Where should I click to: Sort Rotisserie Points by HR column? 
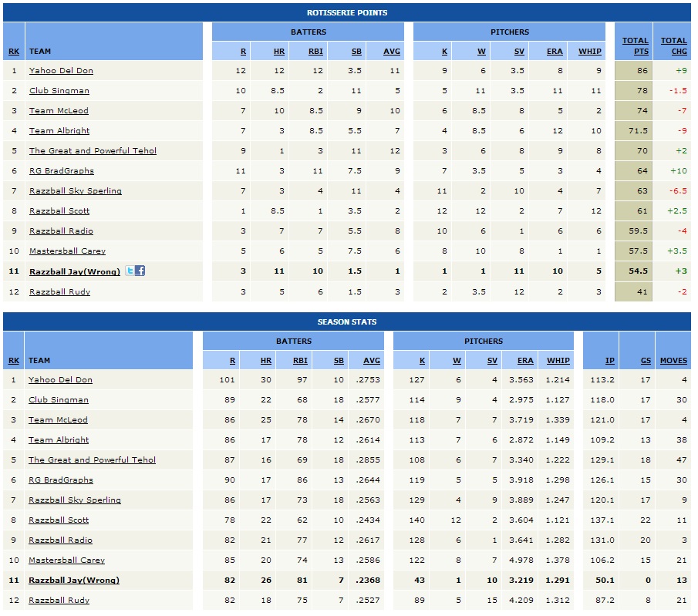(279, 51)
